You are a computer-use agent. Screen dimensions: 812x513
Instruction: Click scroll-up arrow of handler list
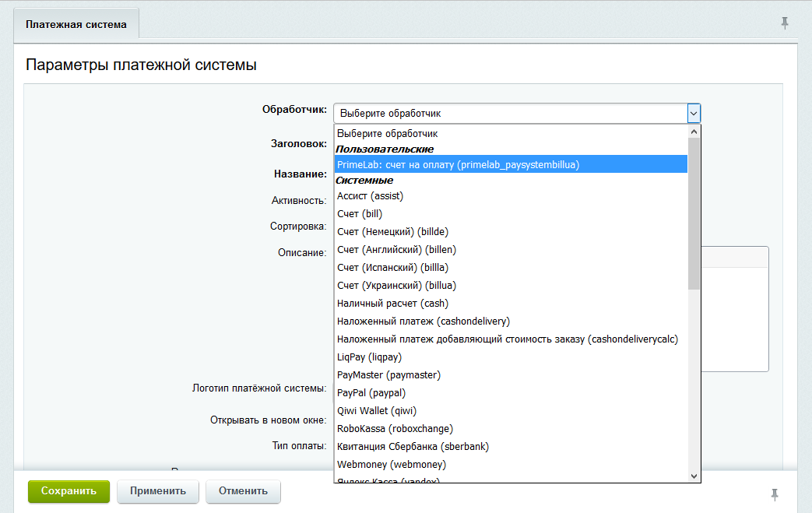694,133
